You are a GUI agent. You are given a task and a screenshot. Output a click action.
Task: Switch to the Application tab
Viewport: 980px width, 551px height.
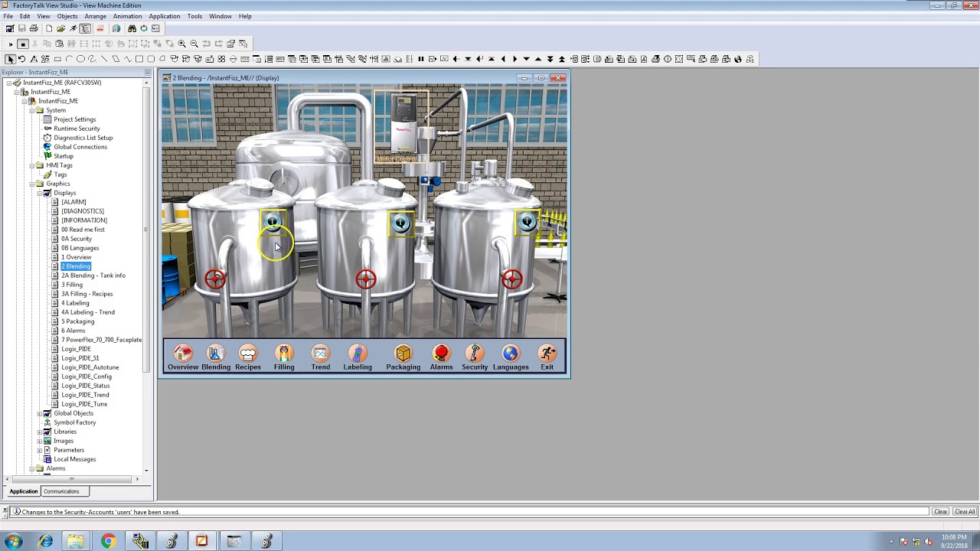23,491
